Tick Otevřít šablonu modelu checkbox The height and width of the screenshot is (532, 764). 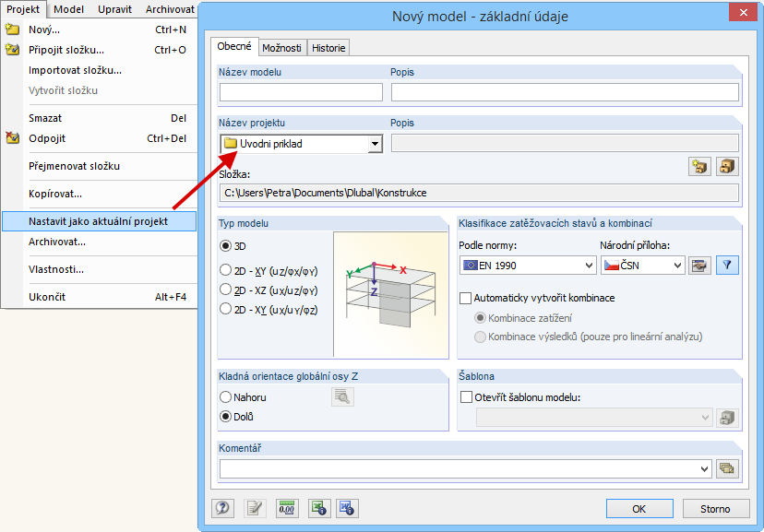tap(466, 397)
